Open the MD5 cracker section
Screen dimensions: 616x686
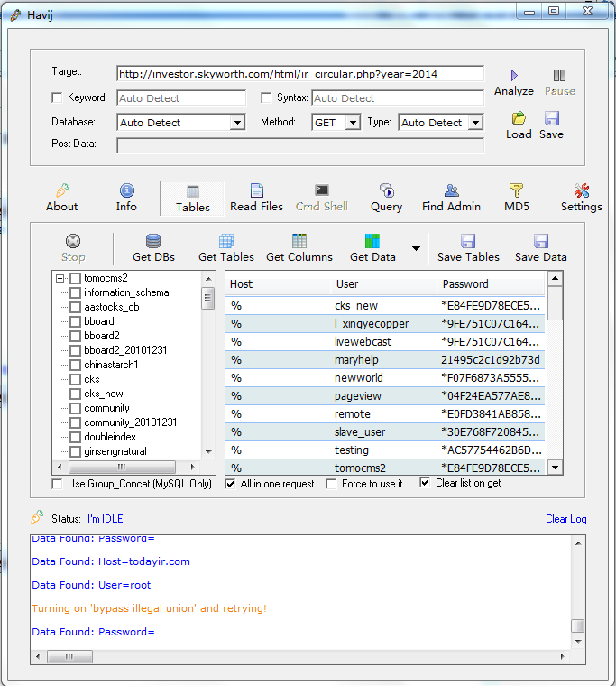[516, 199]
